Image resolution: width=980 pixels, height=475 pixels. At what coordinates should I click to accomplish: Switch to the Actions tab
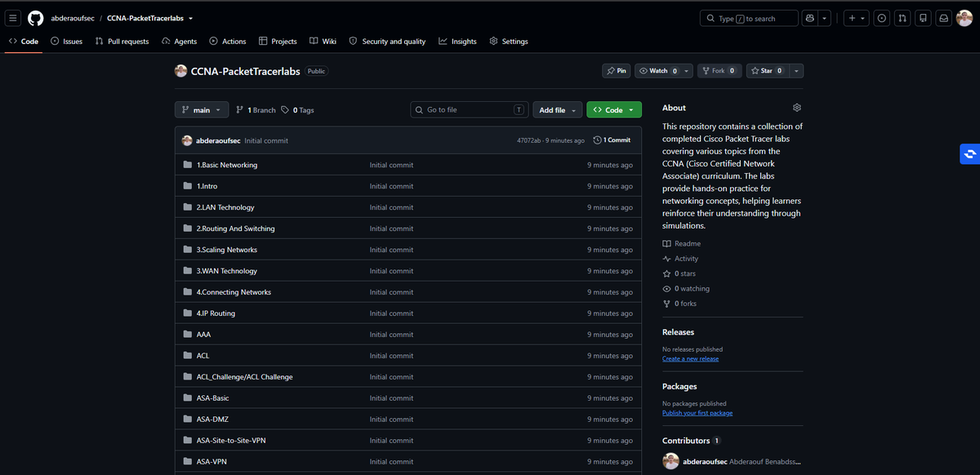point(227,41)
